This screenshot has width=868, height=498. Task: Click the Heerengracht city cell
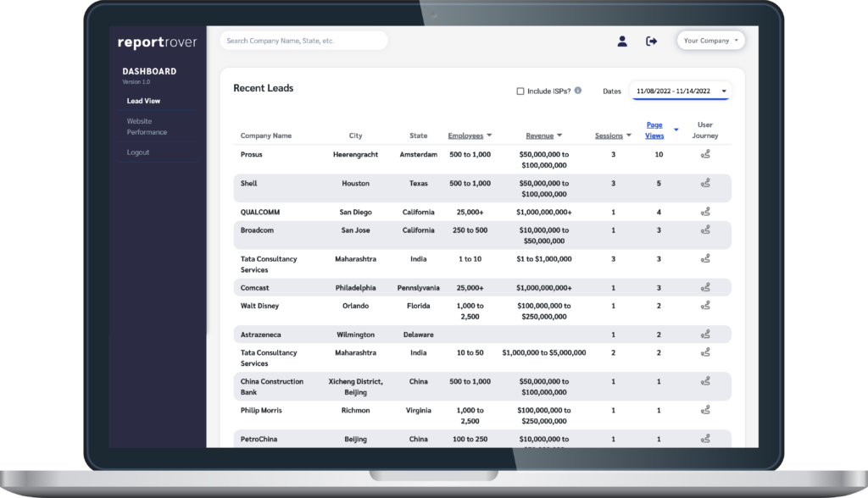[355, 154]
